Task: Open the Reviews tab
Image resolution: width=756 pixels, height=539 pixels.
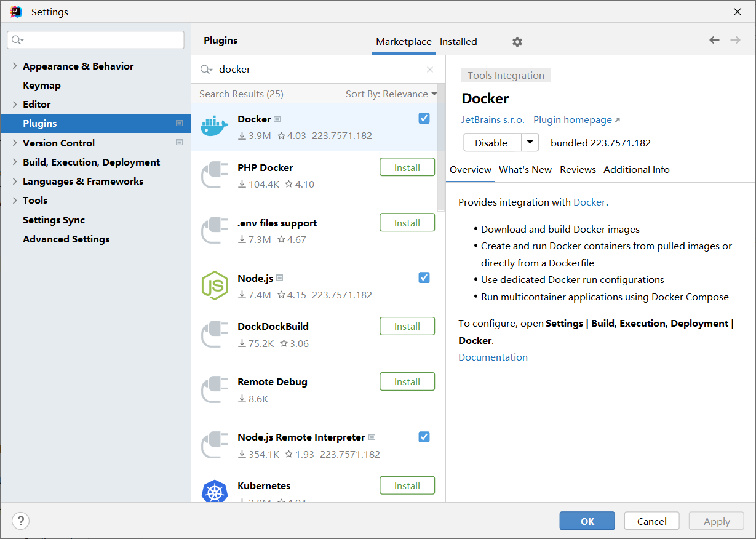Action: click(578, 169)
